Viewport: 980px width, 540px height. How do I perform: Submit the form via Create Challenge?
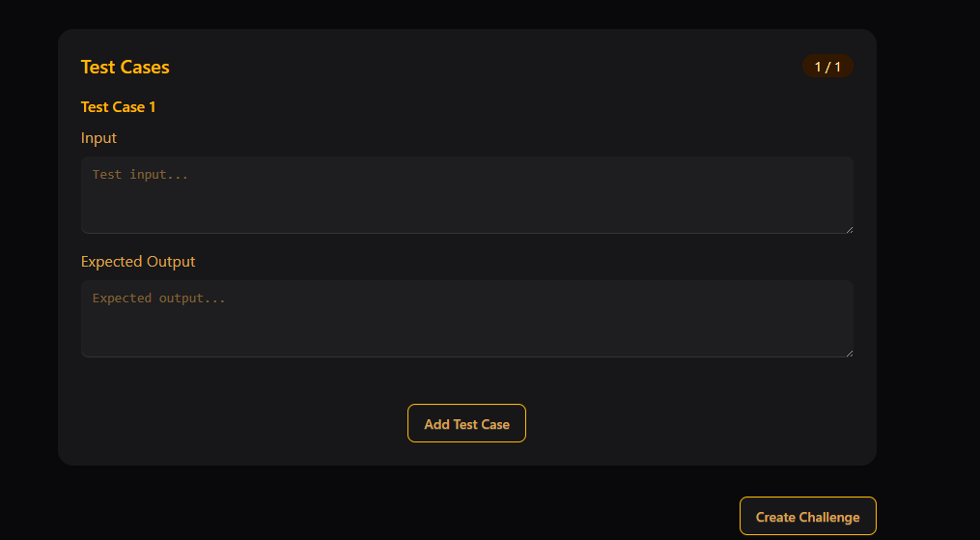point(807,516)
